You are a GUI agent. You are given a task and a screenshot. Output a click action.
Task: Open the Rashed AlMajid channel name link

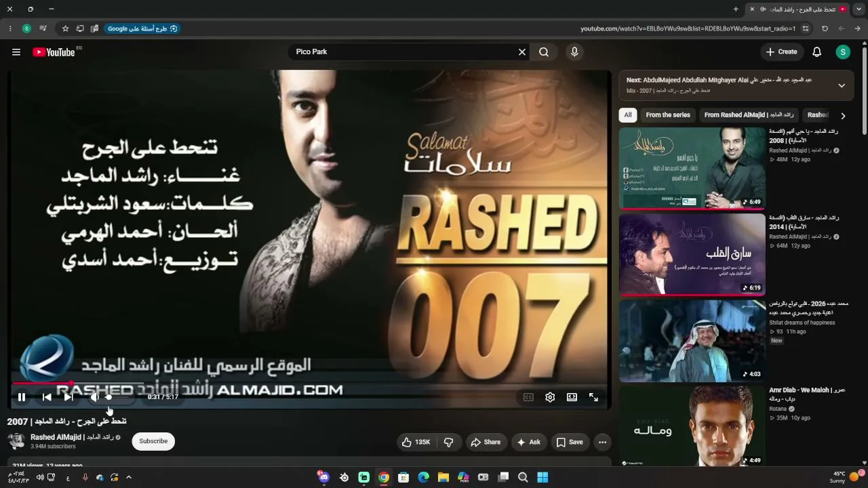click(71, 437)
